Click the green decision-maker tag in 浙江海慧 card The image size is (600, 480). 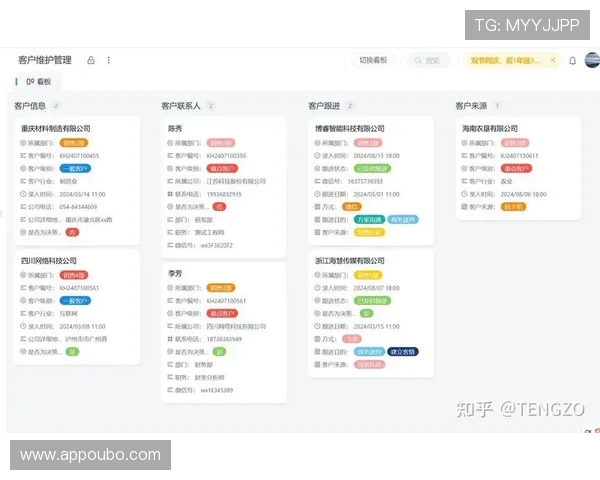[366, 313]
